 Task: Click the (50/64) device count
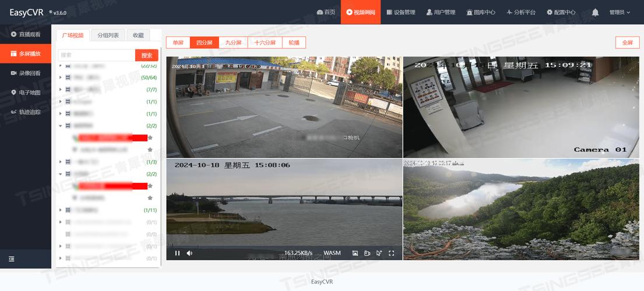149,77
